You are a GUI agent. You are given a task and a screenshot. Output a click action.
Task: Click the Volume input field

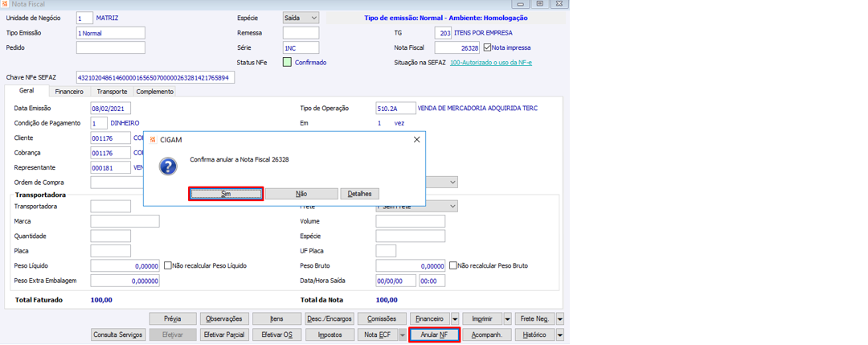[x=410, y=221]
